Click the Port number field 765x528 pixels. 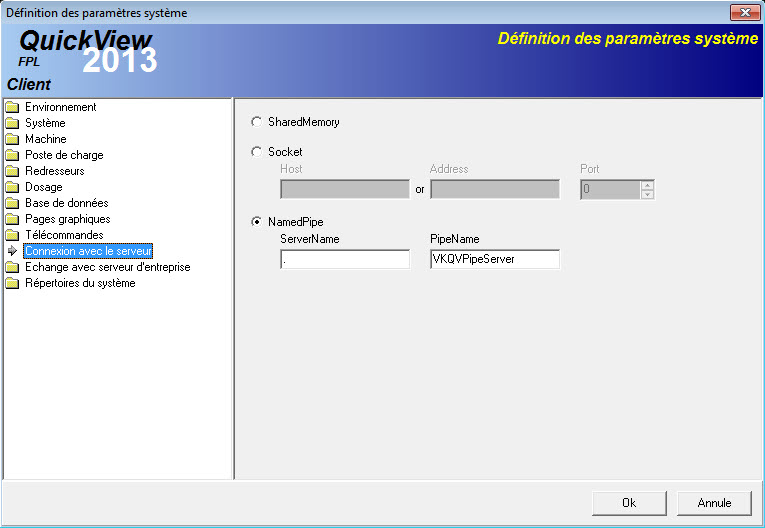click(610, 189)
